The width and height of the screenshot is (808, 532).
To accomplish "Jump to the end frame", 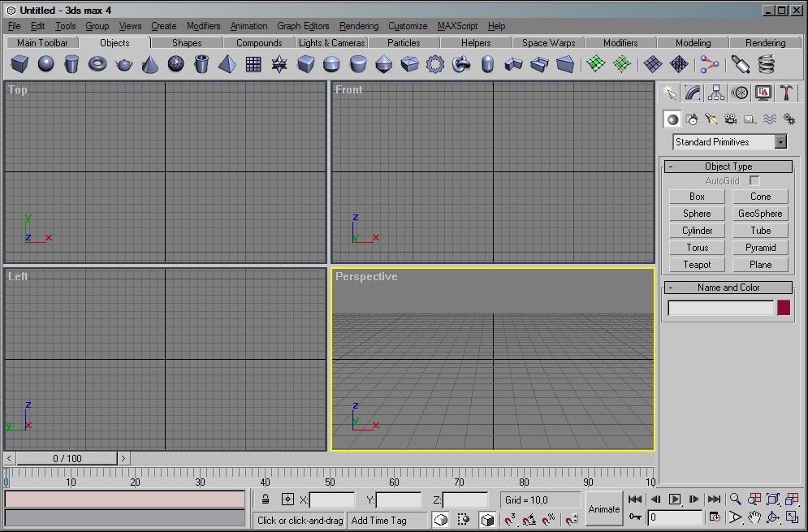I will 714,499.
